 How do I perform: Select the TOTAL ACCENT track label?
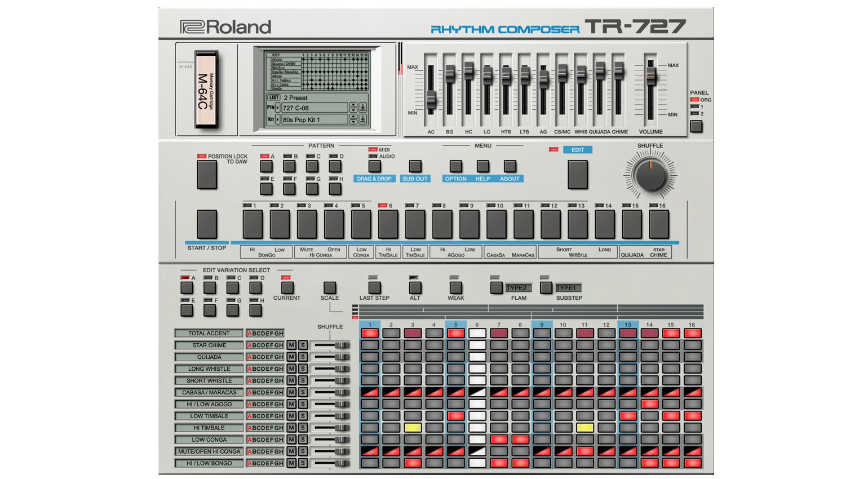[x=209, y=333]
